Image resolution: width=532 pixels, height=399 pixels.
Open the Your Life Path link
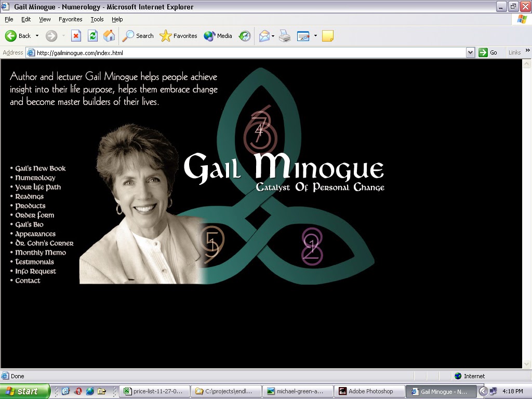(x=38, y=187)
